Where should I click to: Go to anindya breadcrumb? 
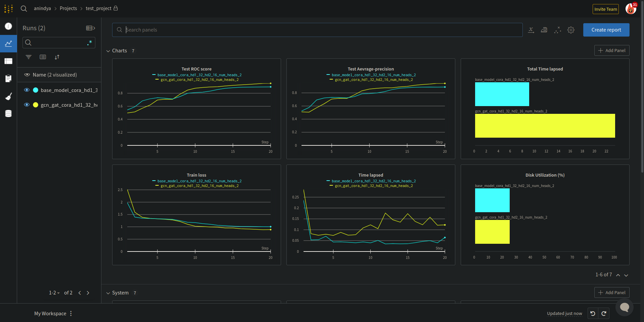coord(42,8)
